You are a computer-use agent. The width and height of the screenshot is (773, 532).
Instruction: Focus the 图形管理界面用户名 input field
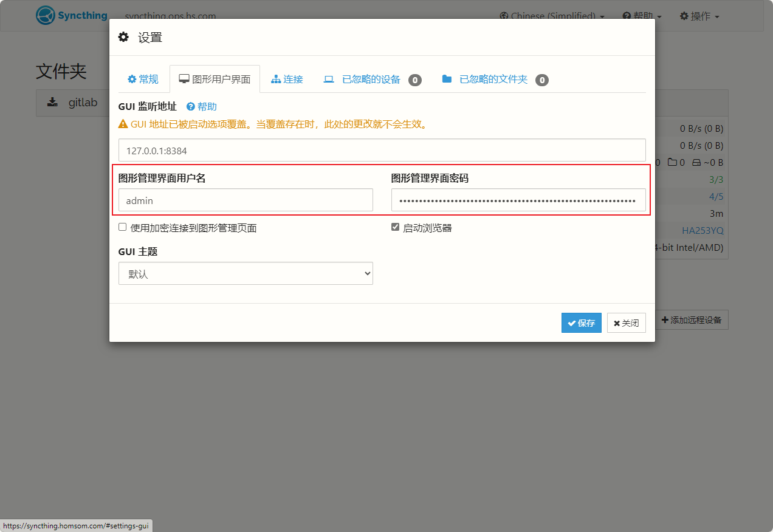[x=246, y=200]
